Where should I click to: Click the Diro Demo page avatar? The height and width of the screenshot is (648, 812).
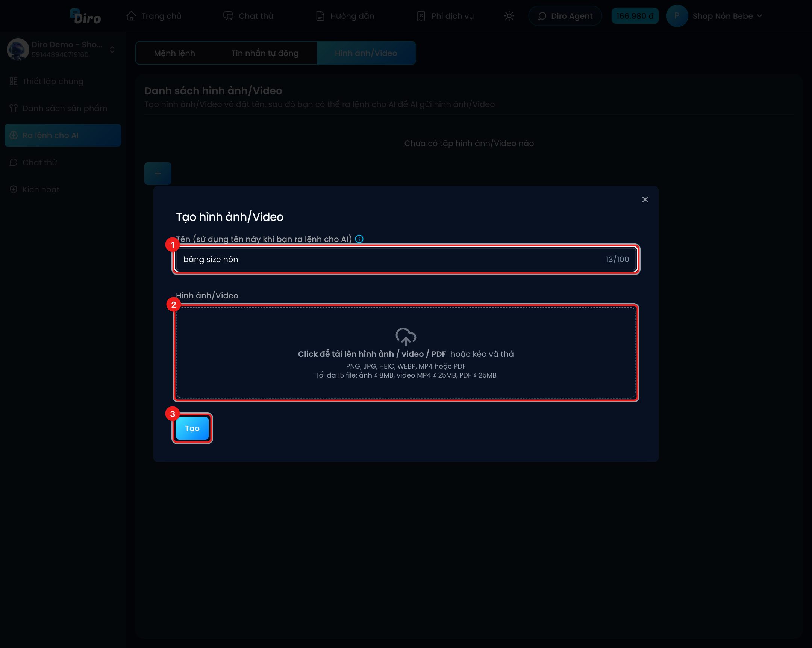coord(18,49)
